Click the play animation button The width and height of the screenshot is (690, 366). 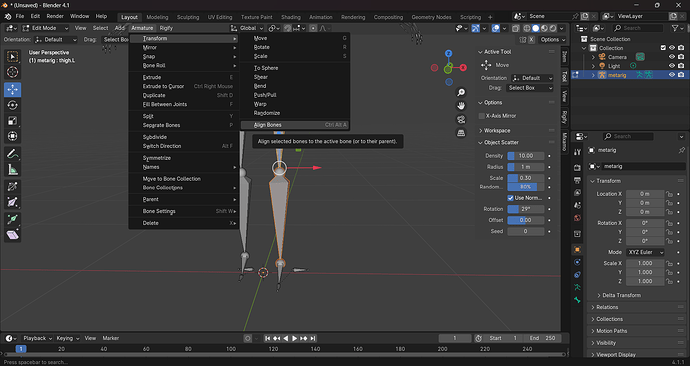294,338
